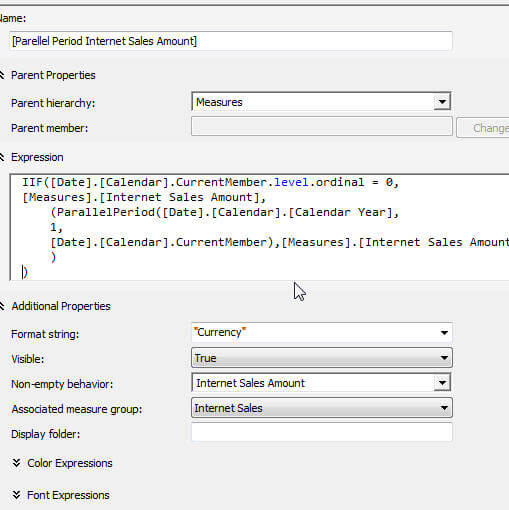Open the Non-empty behavior dropdown arrow
Viewport: 509px width, 510px height.
[x=442, y=383]
